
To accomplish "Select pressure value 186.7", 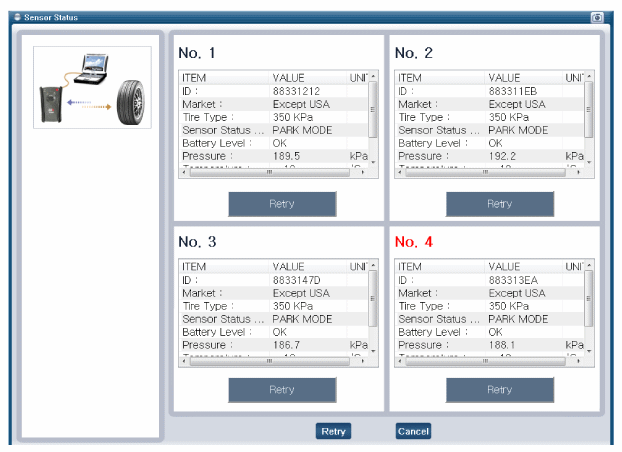I will (x=286, y=345).
